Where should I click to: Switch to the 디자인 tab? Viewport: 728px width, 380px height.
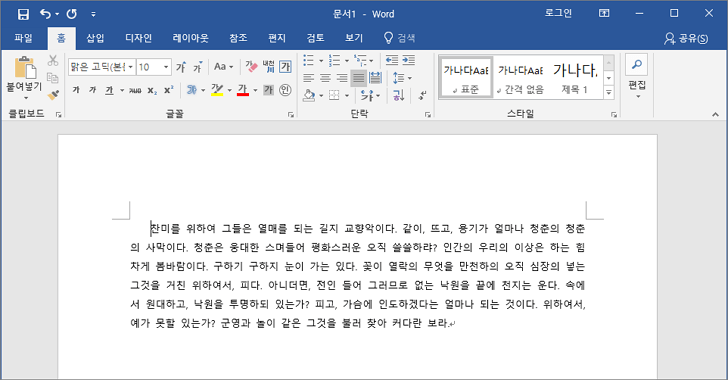point(138,38)
